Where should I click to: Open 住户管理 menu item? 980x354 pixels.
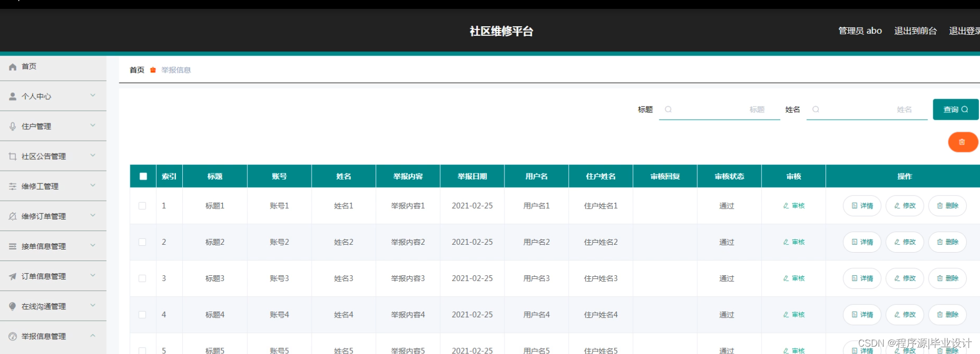[53, 127]
